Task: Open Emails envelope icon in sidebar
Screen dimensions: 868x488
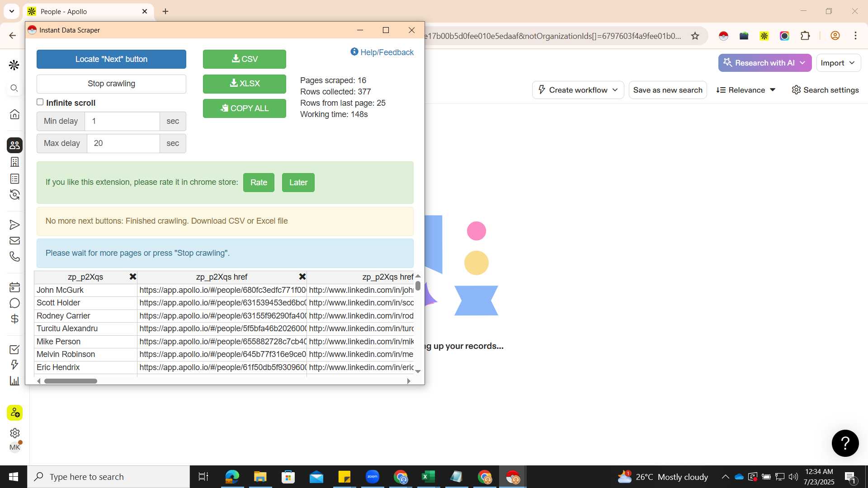Action: 14,241
